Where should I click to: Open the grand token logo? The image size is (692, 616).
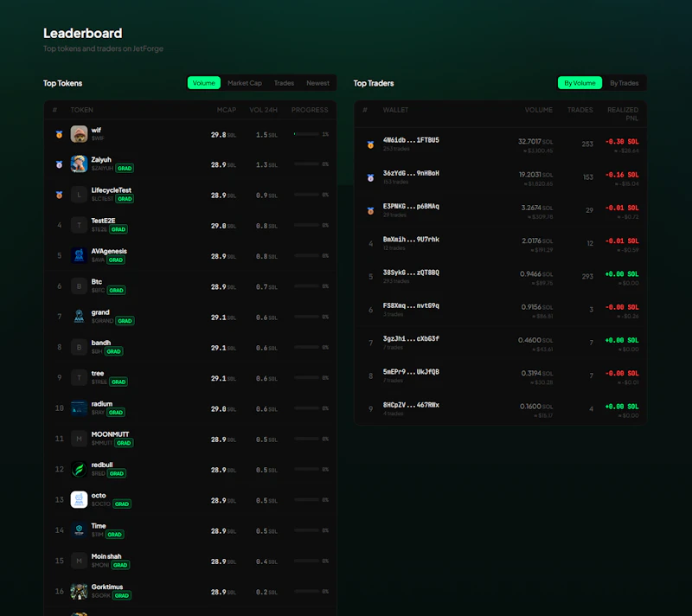tap(79, 317)
